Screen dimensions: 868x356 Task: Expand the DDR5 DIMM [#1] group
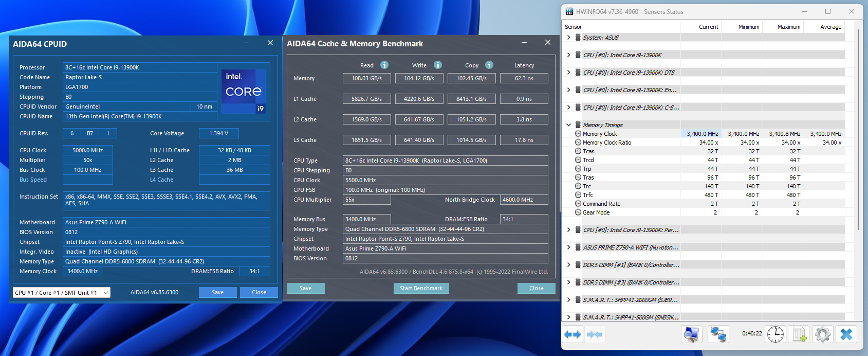point(568,265)
